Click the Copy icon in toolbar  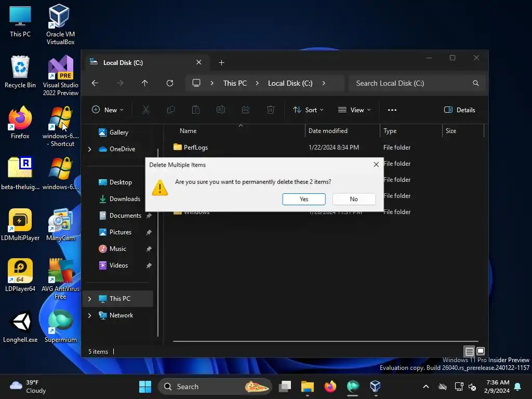tap(170, 110)
